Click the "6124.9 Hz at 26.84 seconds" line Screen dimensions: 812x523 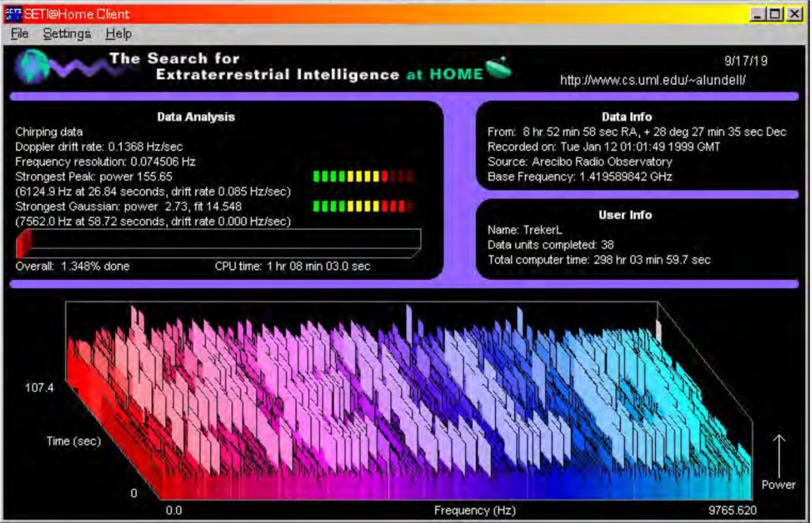point(153,192)
